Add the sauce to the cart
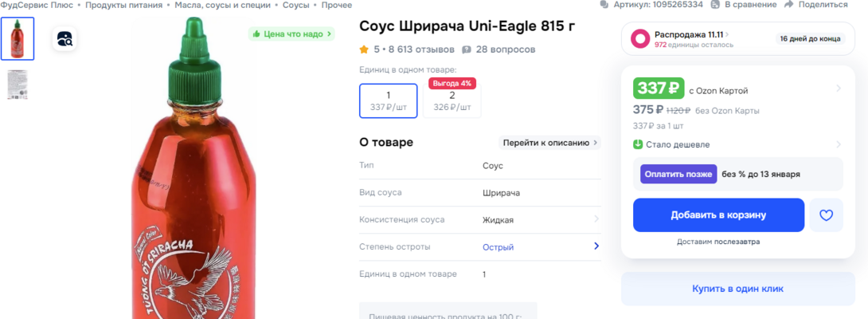 tap(718, 215)
